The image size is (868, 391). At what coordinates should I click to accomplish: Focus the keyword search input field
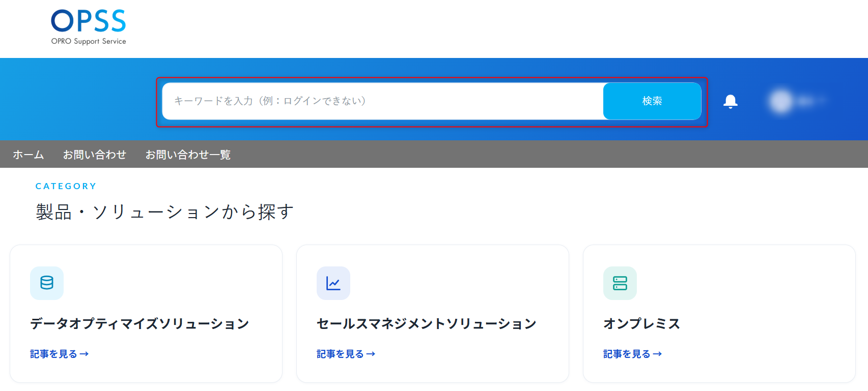[x=383, y=101]
